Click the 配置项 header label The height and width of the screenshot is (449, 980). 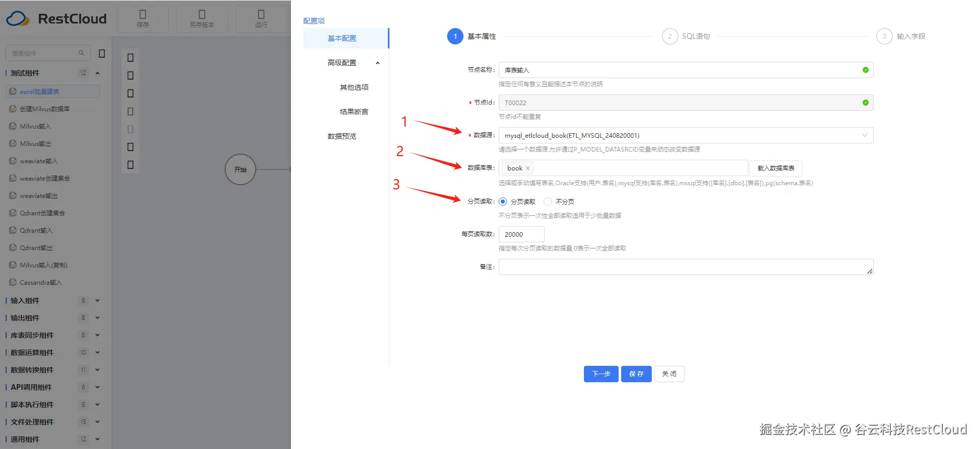[314, 21]
